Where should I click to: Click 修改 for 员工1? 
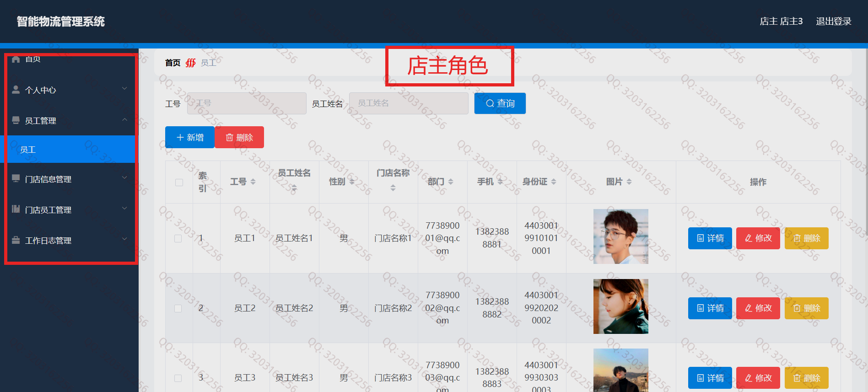(758, 238)
